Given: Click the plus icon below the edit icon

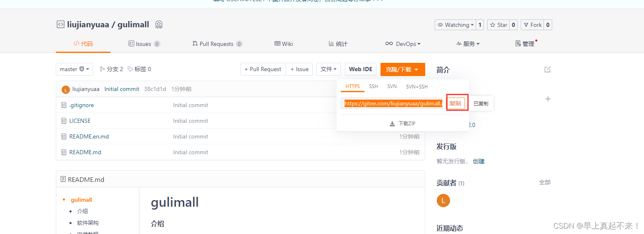Looking at the screenshot, I should point(548,99).
